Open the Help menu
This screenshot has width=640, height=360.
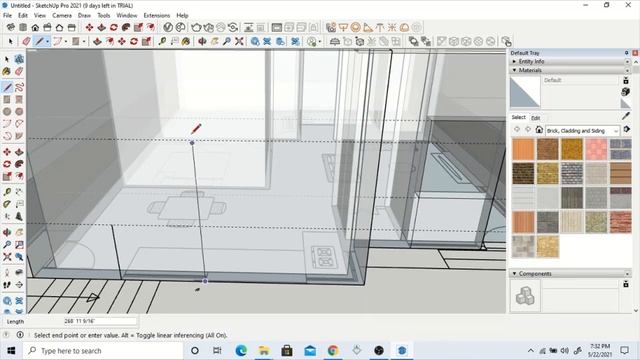(182, 16)
